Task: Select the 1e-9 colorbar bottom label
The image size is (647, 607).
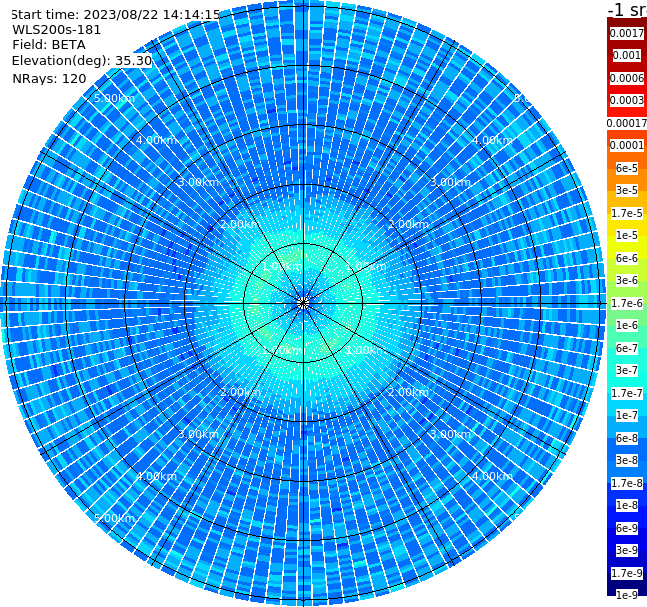Action: (627, 595)
